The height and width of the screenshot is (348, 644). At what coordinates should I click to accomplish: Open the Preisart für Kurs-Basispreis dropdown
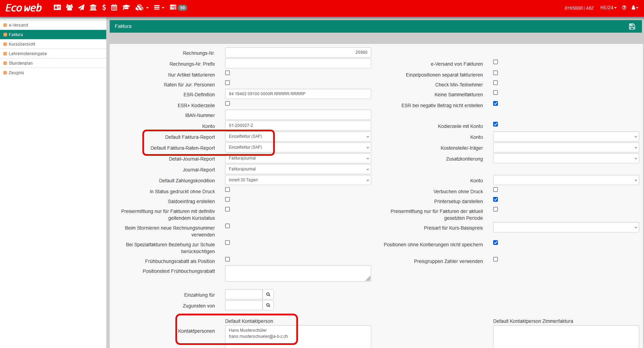point(566,227)
